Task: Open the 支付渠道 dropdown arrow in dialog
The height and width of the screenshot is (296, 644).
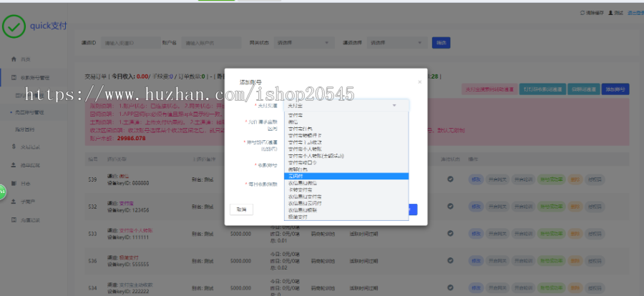Action: coord(394,106)
